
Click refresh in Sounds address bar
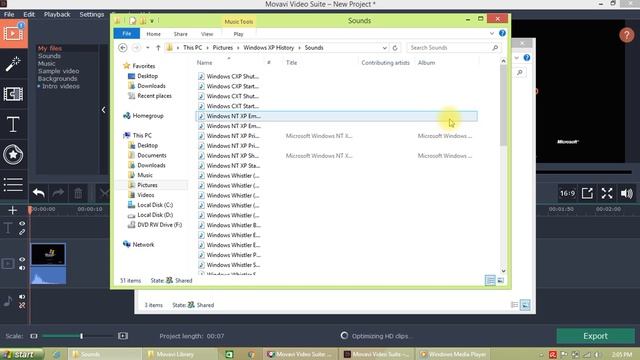click(x=395, y=48)
